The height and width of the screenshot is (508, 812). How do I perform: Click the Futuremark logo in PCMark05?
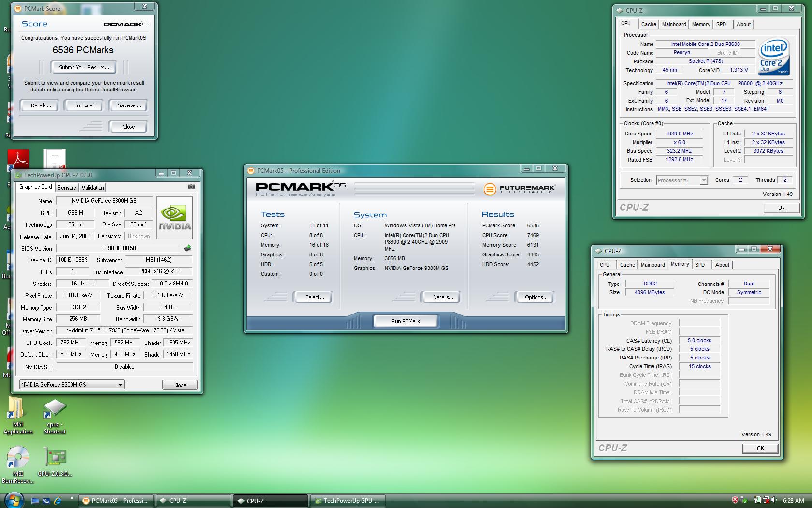pos(519,189)
